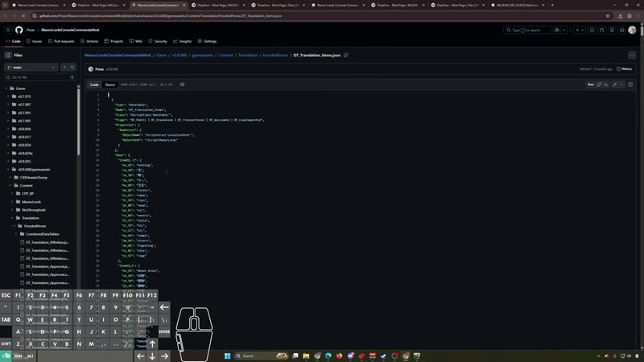Download the raw file icon

[606, 84]
